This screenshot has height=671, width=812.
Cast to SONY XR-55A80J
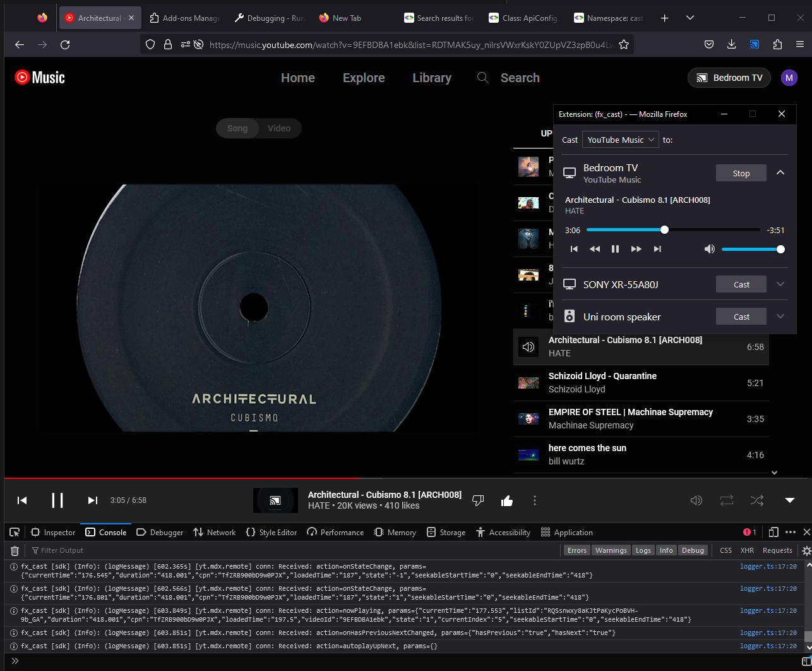pos(741,284)
